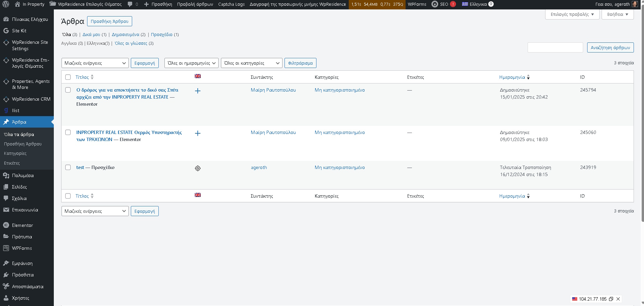Sort by Ημερομηνία in the footer
This screenshot has height=306, width=644.
[515, 196]
